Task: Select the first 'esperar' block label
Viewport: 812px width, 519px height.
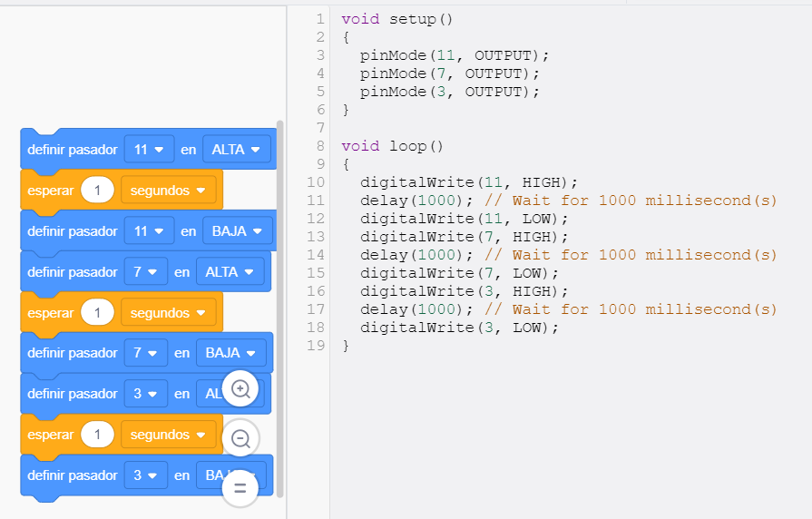Action: point(50,191)
